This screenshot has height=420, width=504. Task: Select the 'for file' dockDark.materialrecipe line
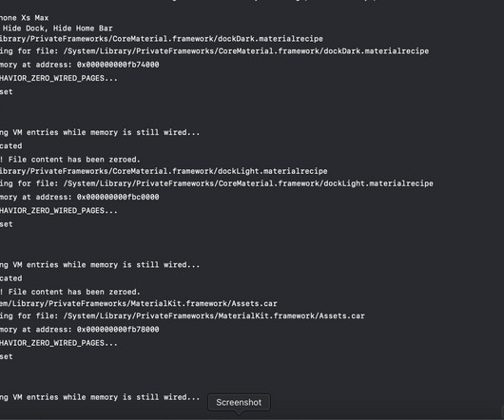(x=214, y=51)
